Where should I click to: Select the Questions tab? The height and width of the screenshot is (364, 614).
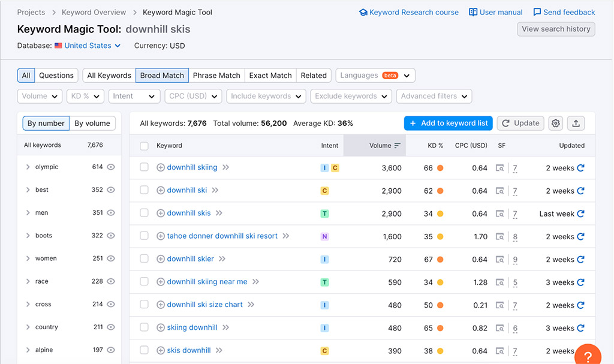pos(56,76)
